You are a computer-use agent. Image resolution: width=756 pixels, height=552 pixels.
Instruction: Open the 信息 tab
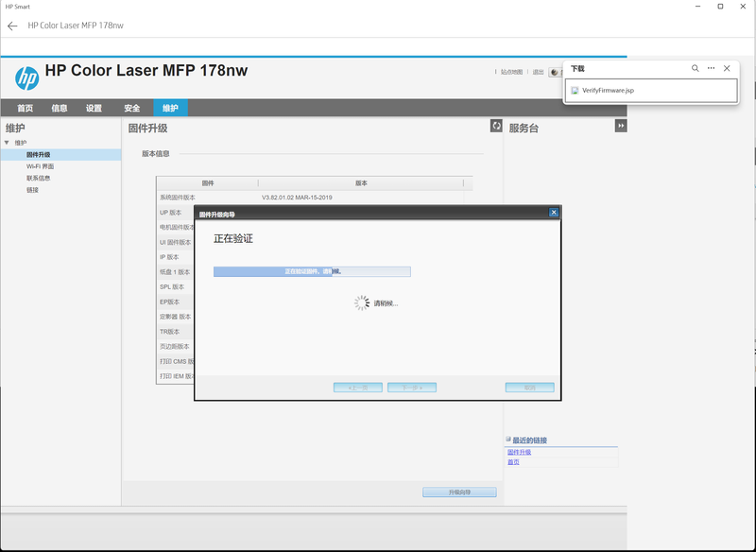(x=60, y=108)
